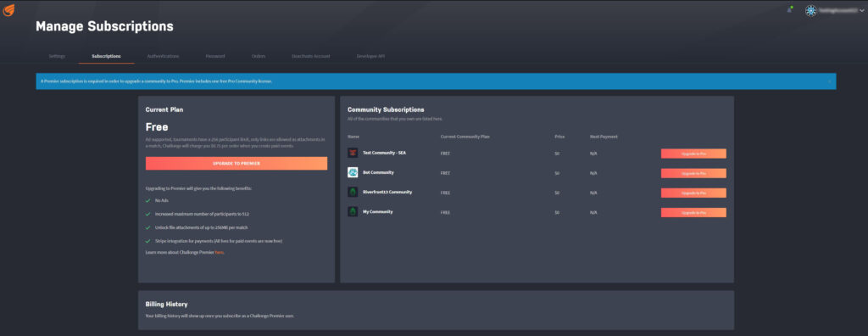Click the Manage Subscriptions page title
The height and width of the screenshot is (336, 868).
point(104,26)
